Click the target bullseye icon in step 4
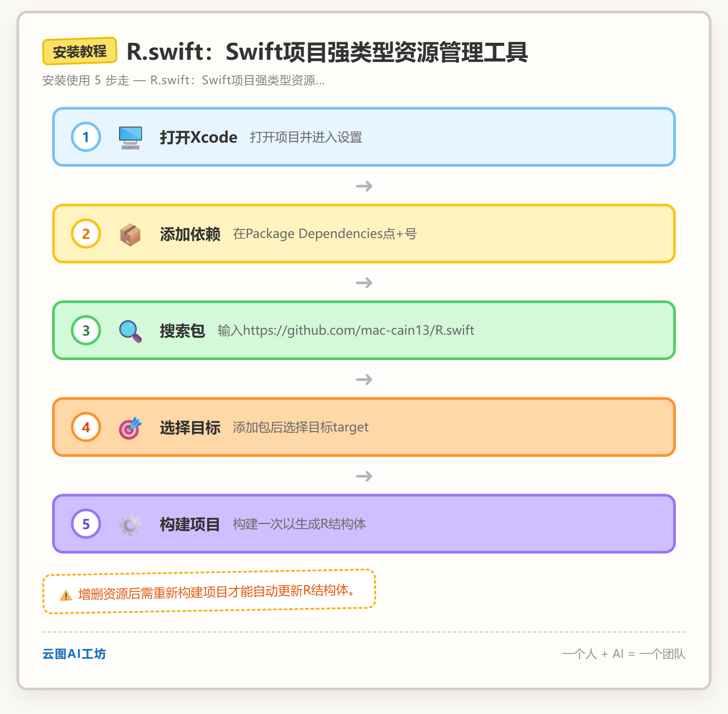This screenshot has height=714, width=728. (x=131, y=428)
